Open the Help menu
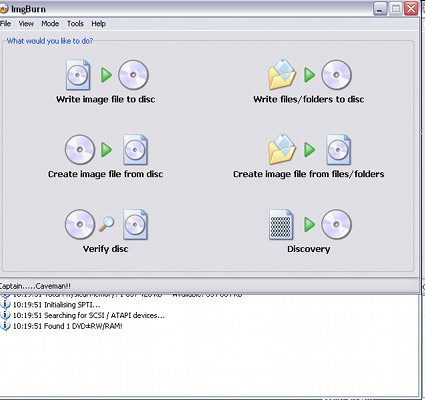The width and height of the screenshot is (425, 400). (x=98, y=24)
